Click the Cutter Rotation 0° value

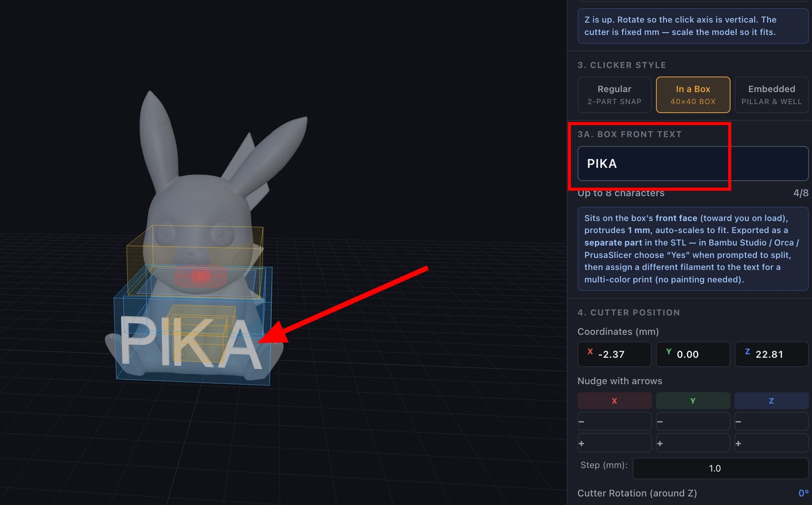[x=803, y=493]
